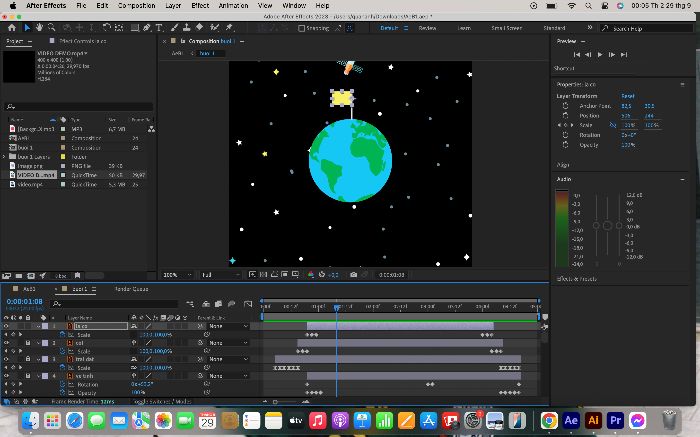Click the Opacity stopwatch under layer 4
Viewport: 700px width, 437px height.
(x=63, y=393)
